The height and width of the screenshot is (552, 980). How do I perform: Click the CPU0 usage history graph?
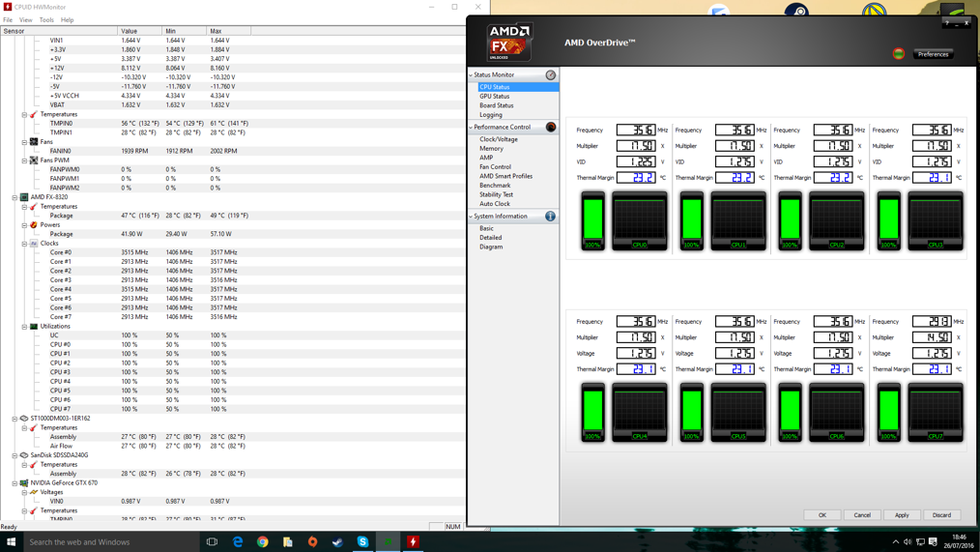tap(640, 220)
